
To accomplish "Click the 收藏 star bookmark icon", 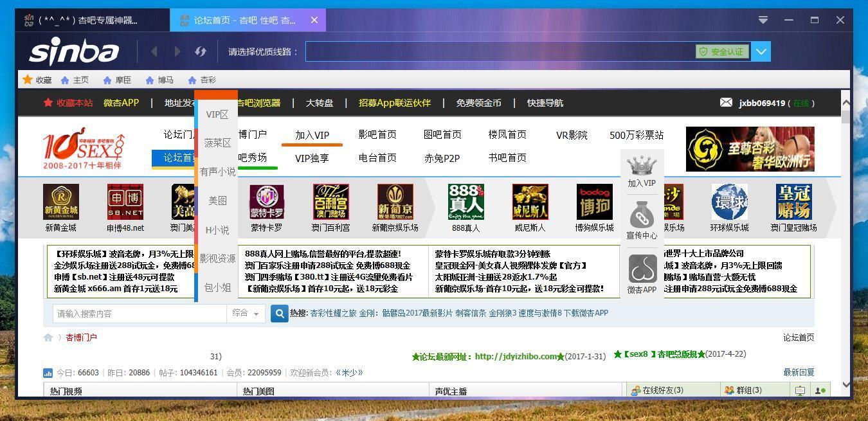I will pyautogui.click(x=28, y=80).
